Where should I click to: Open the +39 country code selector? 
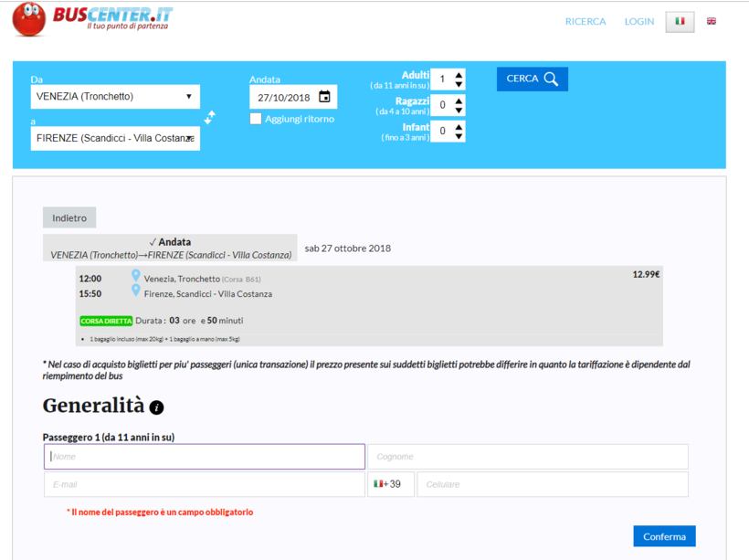coord(390,484)
